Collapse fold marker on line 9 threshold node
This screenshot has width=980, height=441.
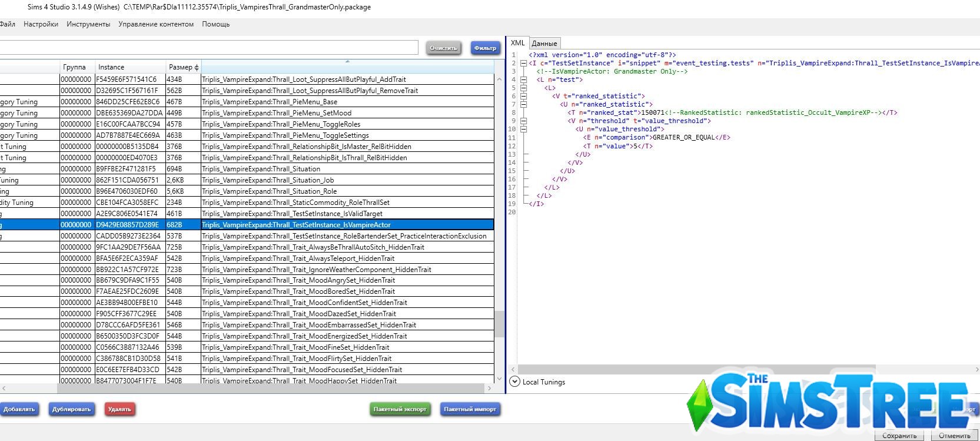pos(523,121)
